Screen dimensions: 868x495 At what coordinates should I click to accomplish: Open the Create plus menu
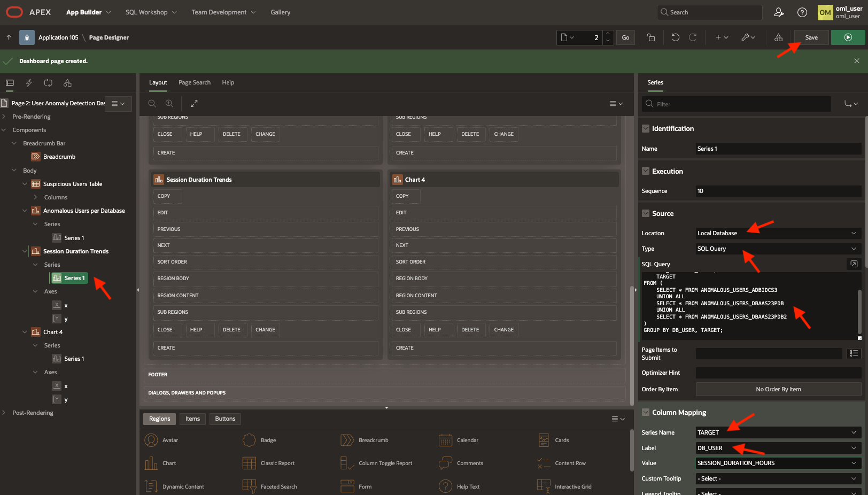722,37
